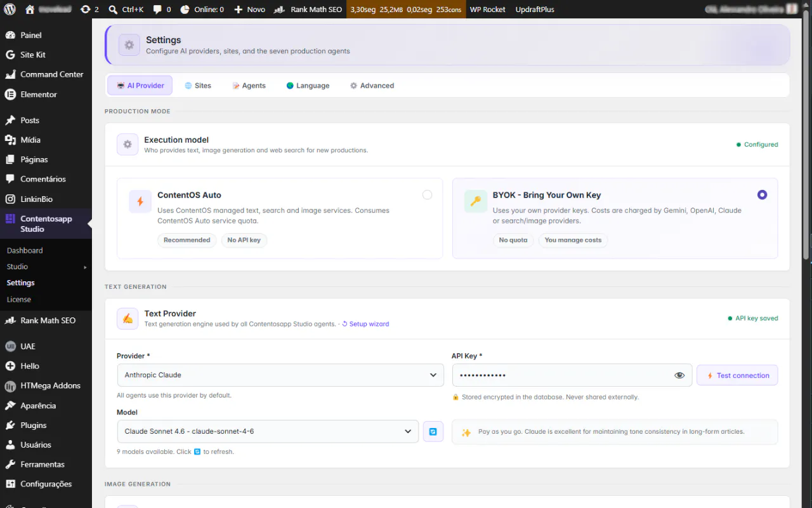This screenshot has height=508, width=812.
Task: Open WP Rocket in the admin bar
Action: (x=488, y=10)
